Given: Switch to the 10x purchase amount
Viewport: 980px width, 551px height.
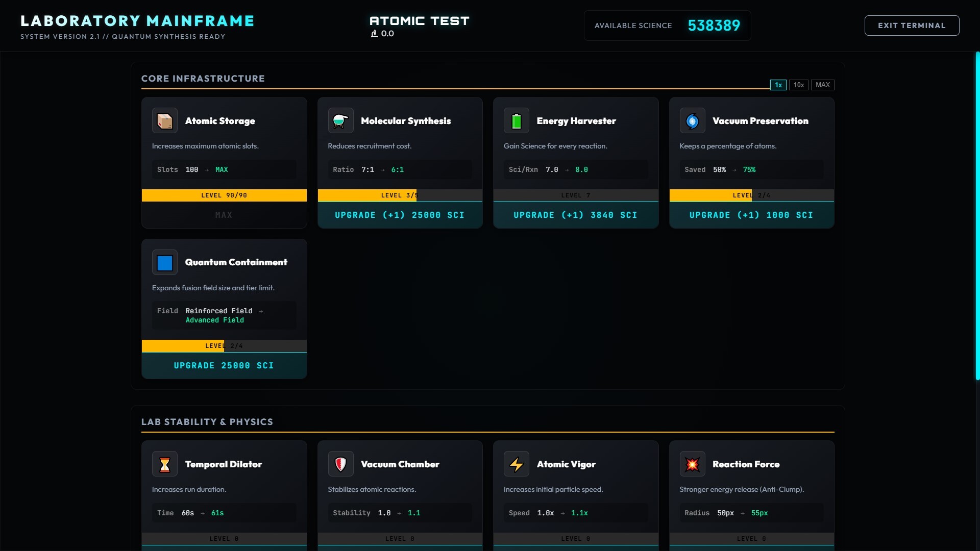Looking at the screenshot, I should coord(798,85).
